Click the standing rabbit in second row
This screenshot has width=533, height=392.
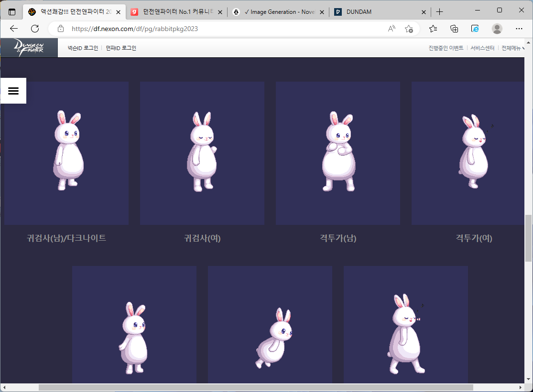click(134, 325)
